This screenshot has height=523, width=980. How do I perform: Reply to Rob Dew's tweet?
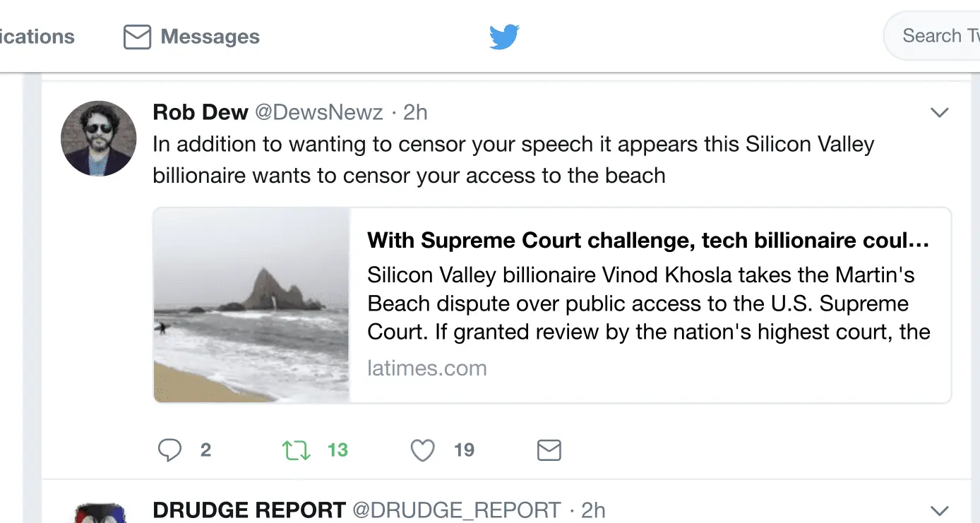click(169, 450)
